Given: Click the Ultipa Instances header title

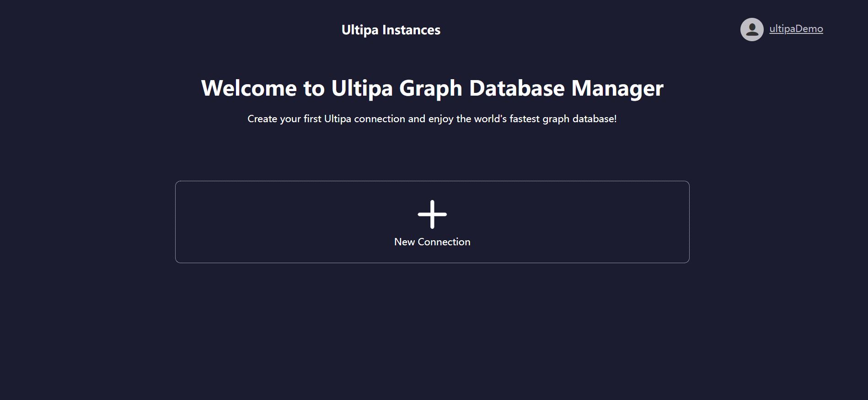Looking at the screenshot, I should pos(391,30).
